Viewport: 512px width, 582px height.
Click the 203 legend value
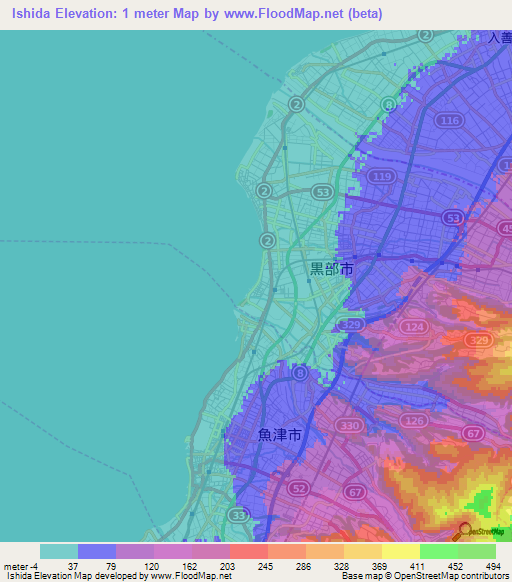(x=227, y=566)
